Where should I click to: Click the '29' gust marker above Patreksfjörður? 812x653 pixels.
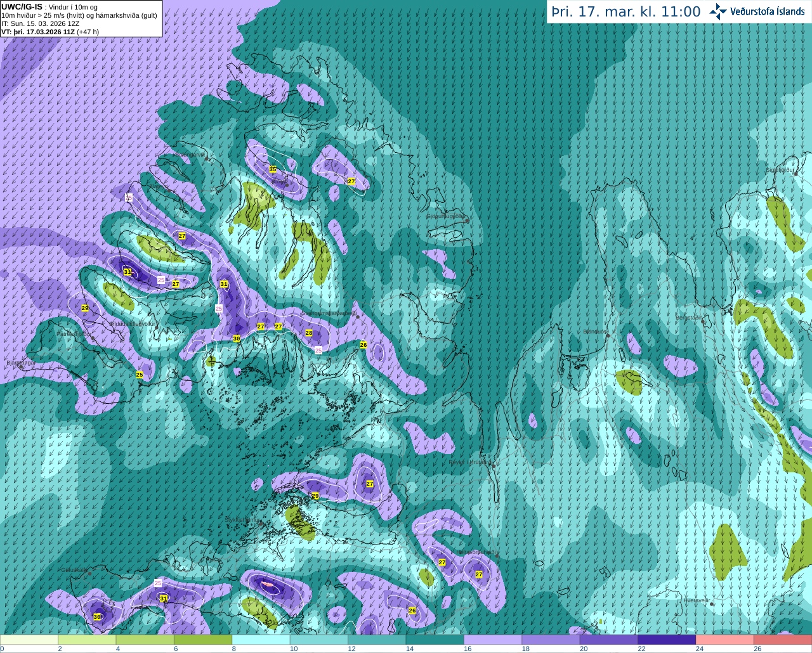(85, 308)
